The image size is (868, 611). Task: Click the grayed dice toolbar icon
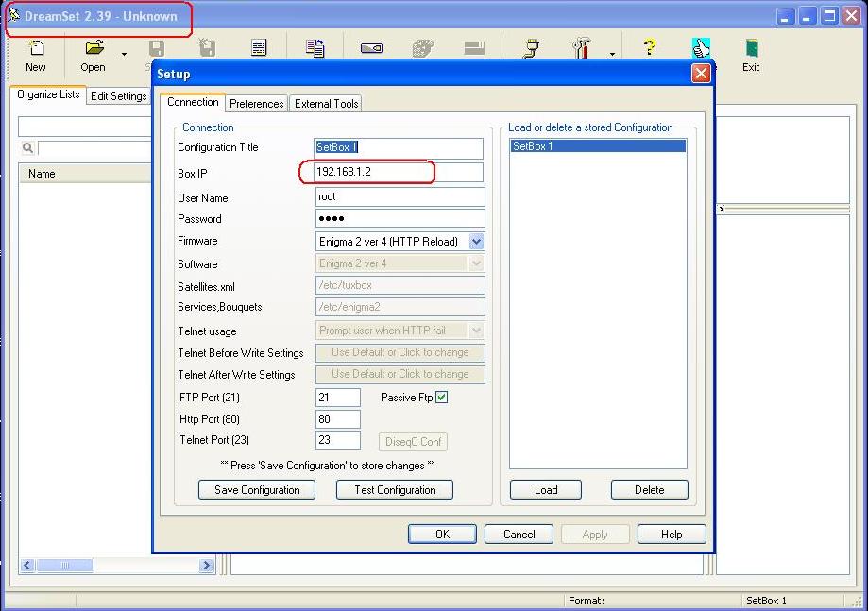point(423,48)
